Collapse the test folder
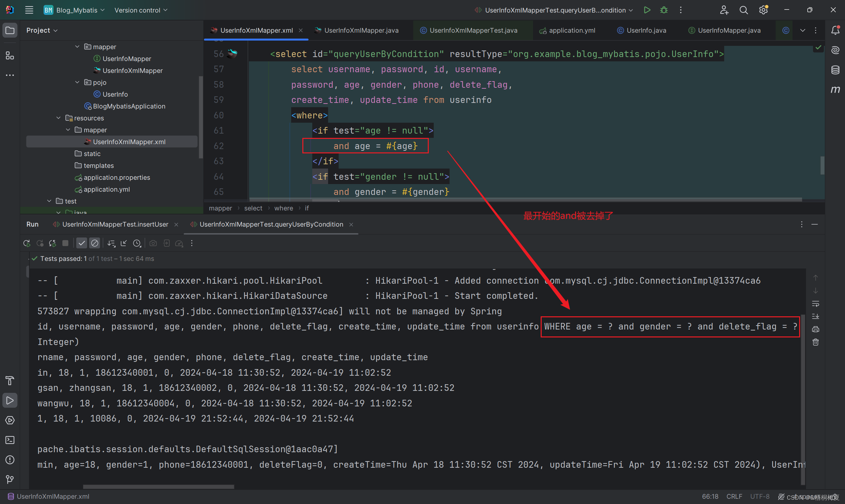The image size is (845, 504). click(49, 201)
